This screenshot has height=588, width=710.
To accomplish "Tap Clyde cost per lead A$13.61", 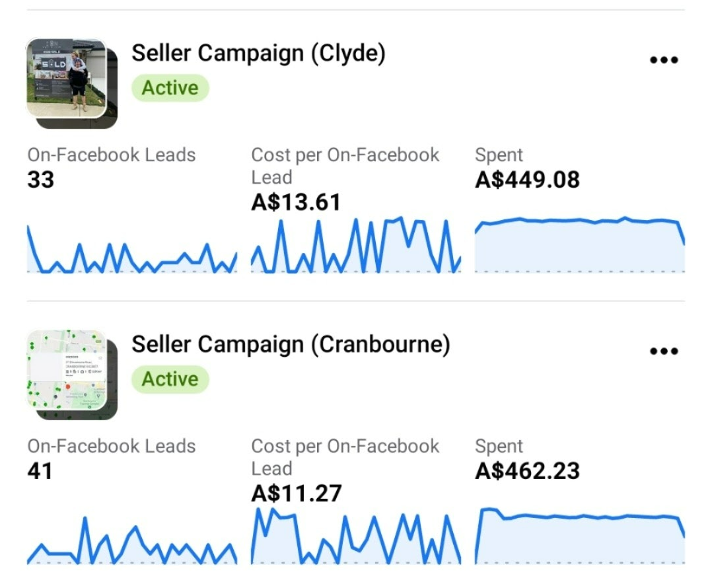I will (296, 202).
